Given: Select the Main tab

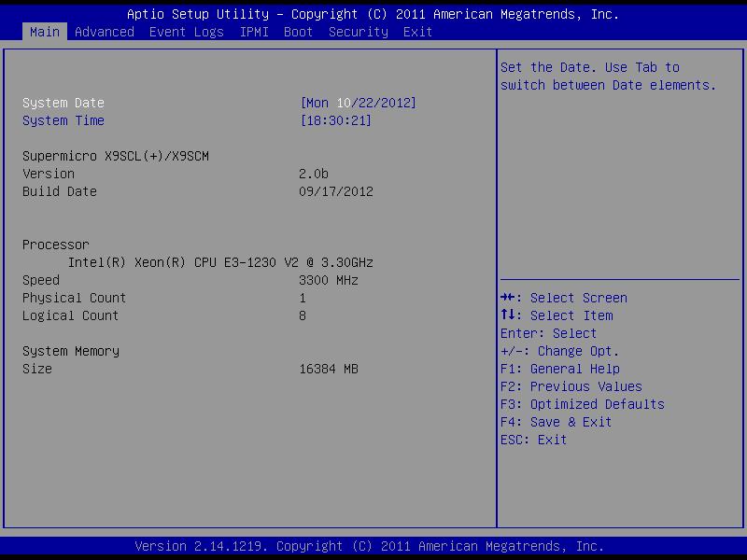Looking at the screenshot, I should pos(44,32).
